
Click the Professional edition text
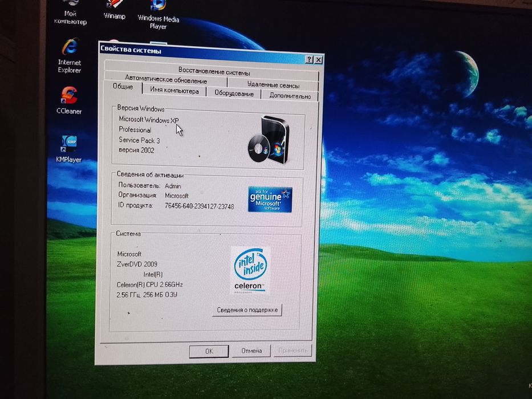[135, 129]
